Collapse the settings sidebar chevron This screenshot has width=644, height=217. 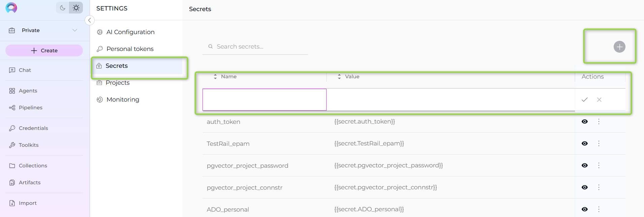[x=90, y=20]
